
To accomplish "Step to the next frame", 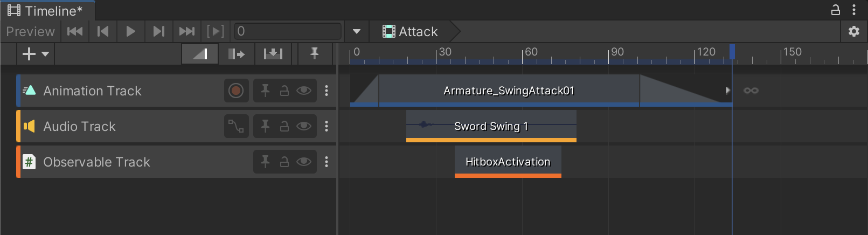I will [x=158, y=32].
